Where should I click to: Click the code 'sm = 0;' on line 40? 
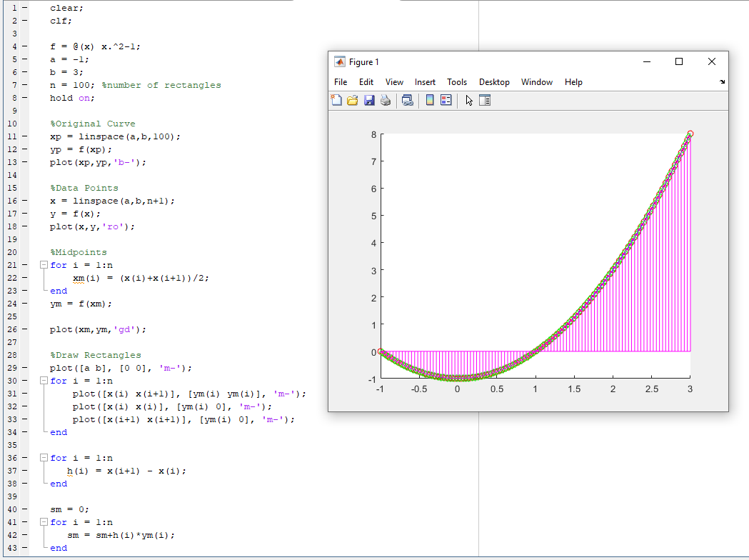click(x=69, y=509)
